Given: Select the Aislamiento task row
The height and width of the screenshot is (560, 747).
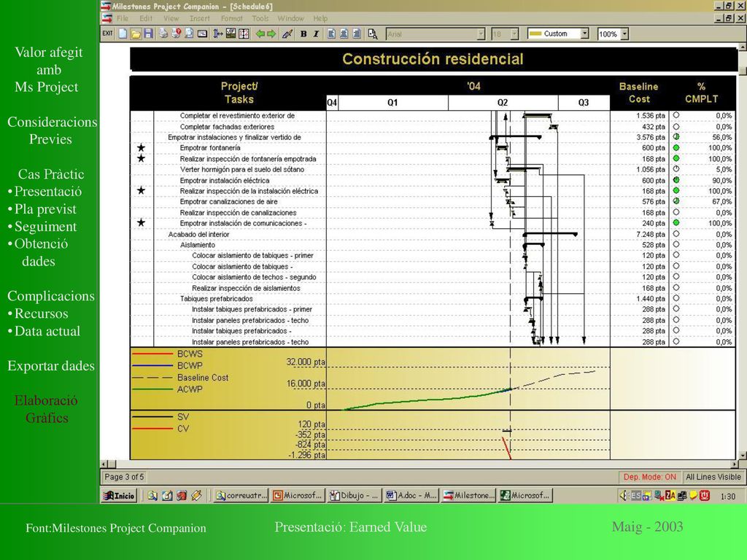Looking at the screenshot, I should 198,245.
